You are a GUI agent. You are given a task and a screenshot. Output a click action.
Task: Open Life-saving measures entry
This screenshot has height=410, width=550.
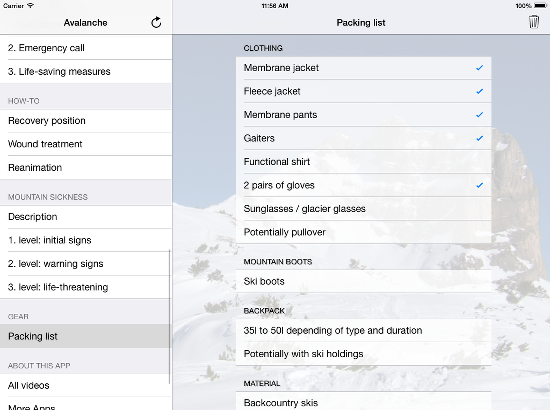click(86, 72)
